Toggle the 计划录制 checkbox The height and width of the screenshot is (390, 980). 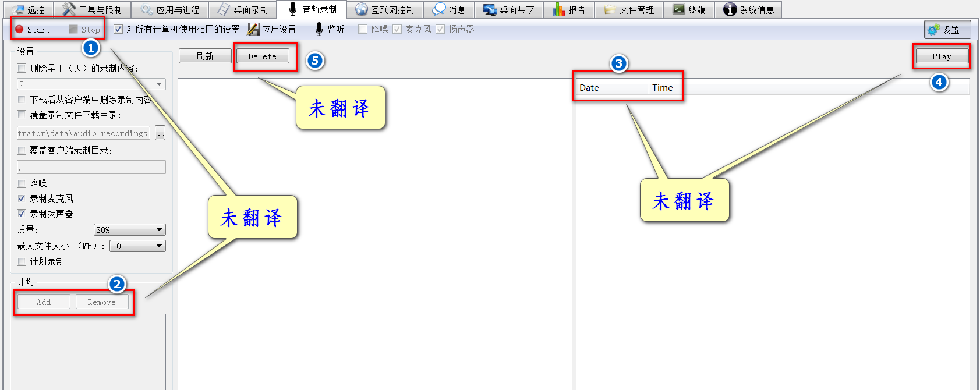pos(22,261)
